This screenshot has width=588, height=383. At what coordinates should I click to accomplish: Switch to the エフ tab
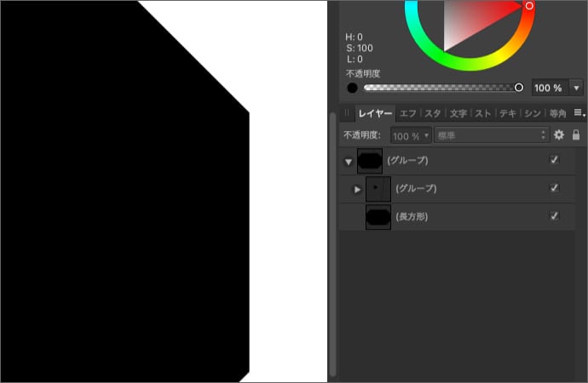pos(408,113)
